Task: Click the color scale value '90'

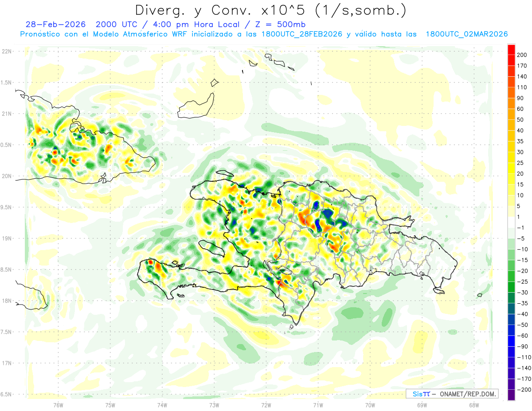Action: 520,98
